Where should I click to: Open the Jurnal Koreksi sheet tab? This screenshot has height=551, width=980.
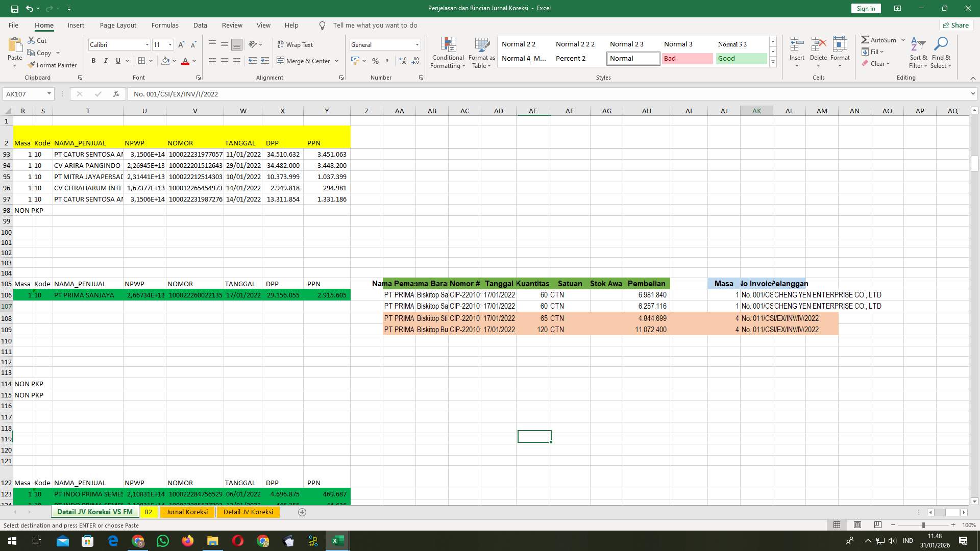click(187, 512)
